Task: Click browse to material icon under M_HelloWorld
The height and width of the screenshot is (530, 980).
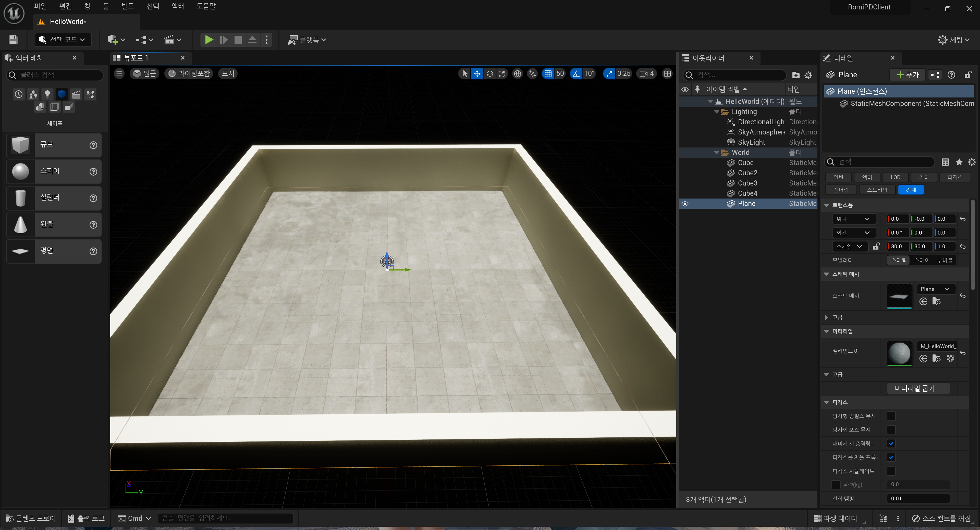Action: point(936,359)
